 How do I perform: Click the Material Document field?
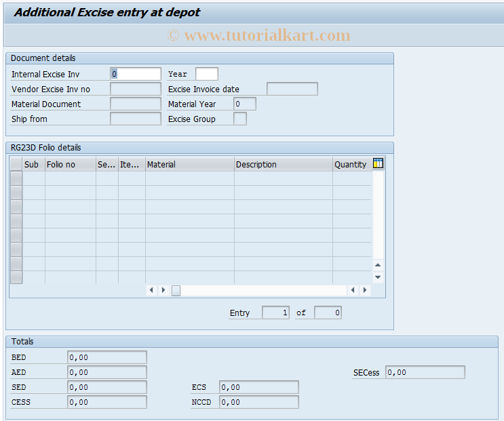point(135,104)
